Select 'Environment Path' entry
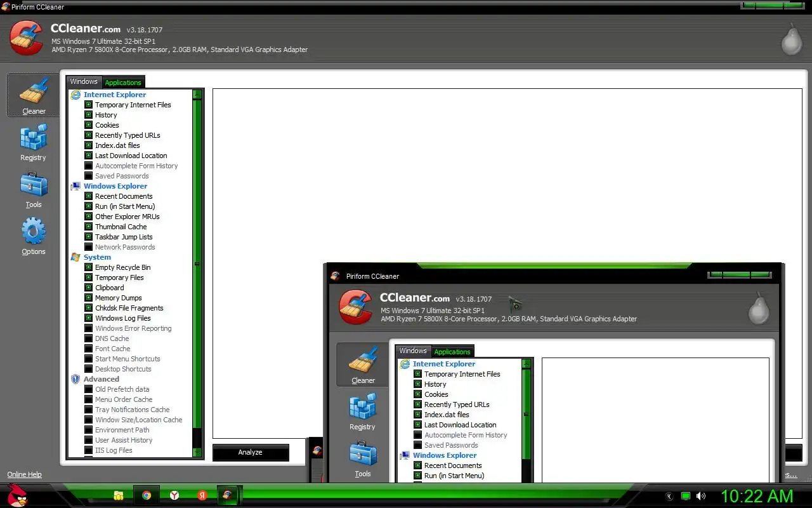The width and height of the screenshot is (812, 508). click(122, 430)
